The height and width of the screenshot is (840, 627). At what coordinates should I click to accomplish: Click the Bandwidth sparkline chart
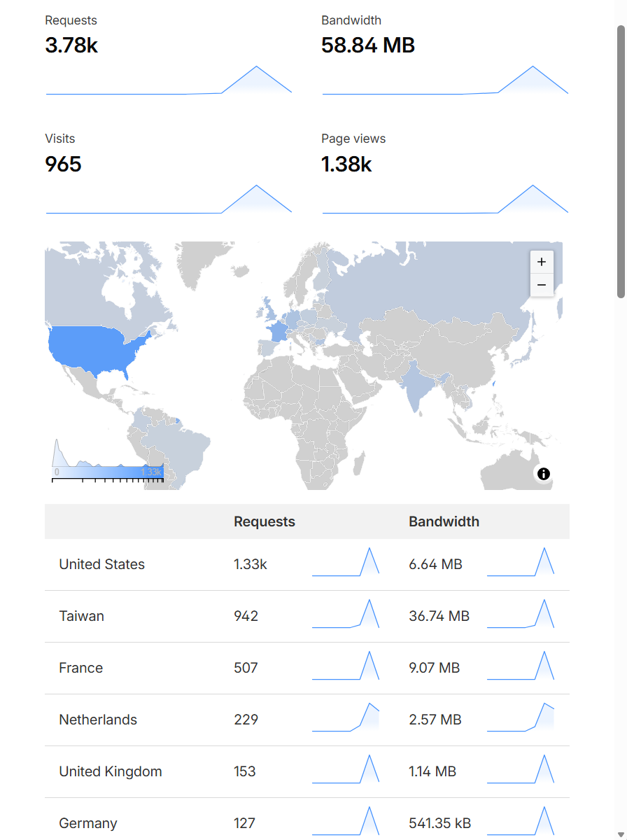point(445,80)
